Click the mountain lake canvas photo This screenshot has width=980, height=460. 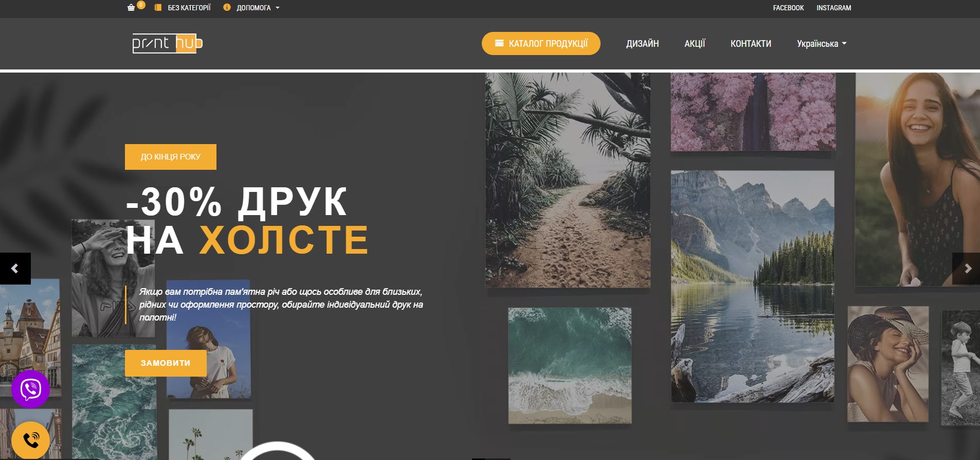[752, 286]
